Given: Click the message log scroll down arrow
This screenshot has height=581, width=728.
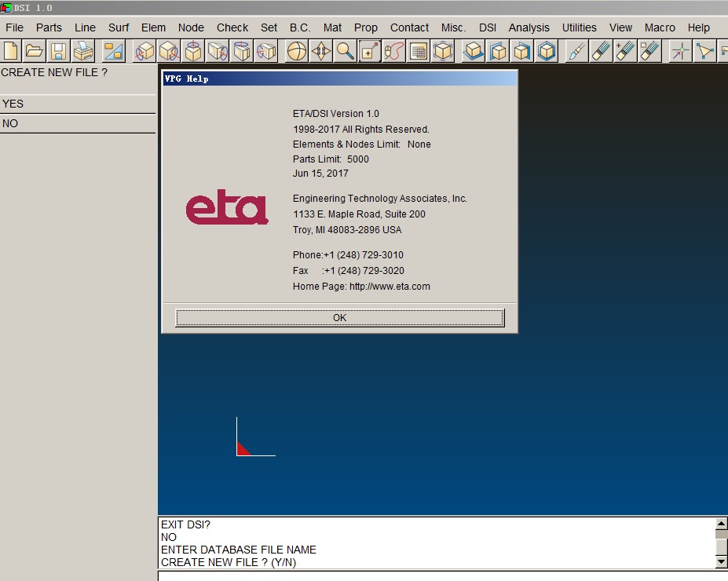Looking at the screenshot, I should (721, 561).
